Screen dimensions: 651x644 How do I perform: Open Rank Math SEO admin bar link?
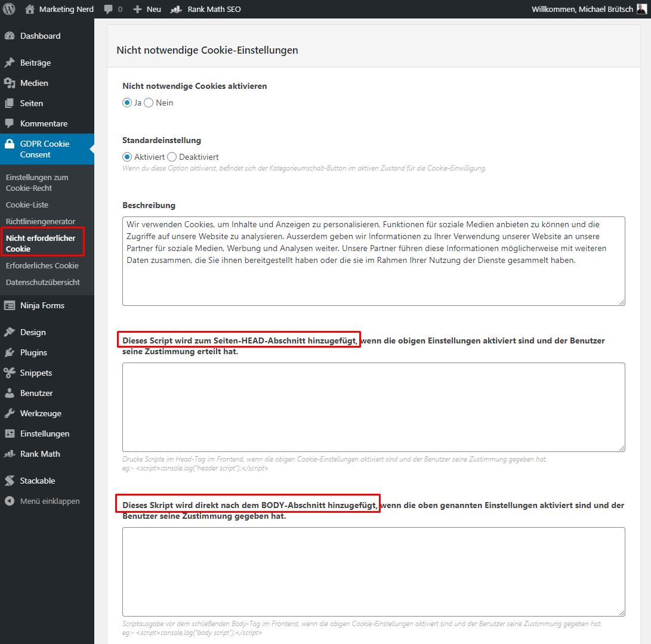point(214,9)
